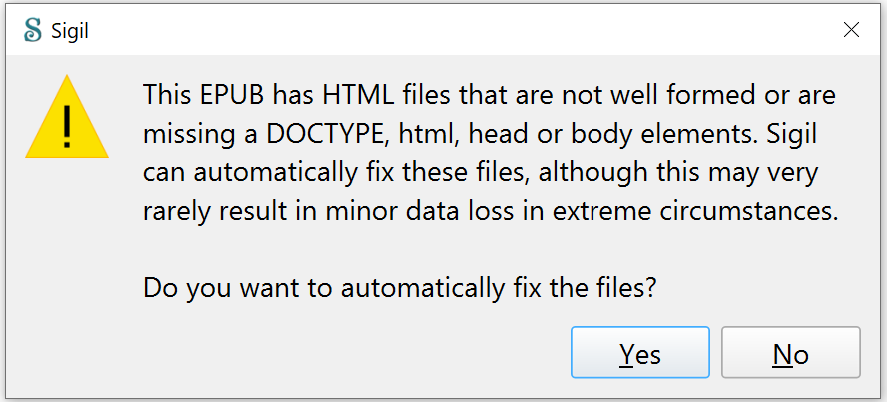Click the "Sigil" window title text

click(x=71, y=31)
